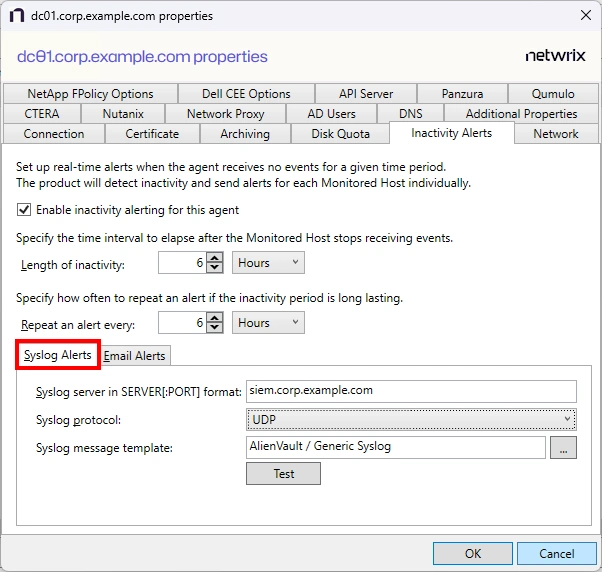
Task: Go to the API Server tab
Action: pyautogui.click(x=364, y=94)
